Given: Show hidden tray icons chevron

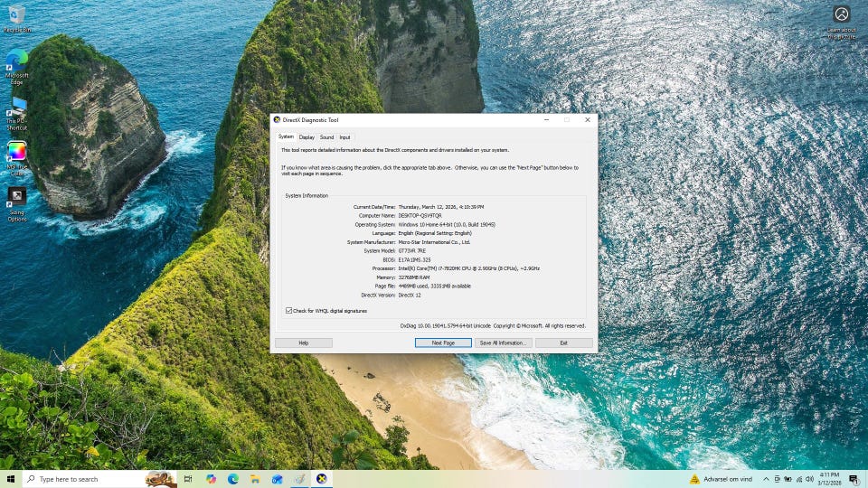Looking at the screenshot, I should [x=766, y=479].
